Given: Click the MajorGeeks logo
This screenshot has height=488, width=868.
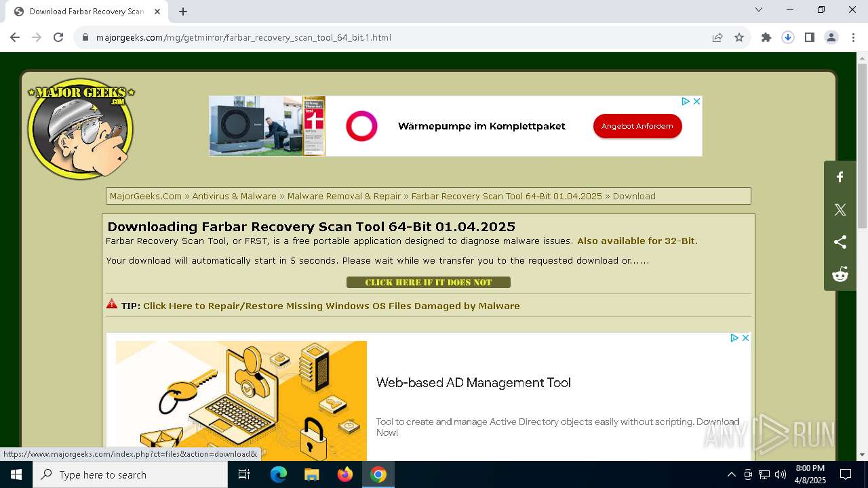Looking at the screenshot, I should [81, 129].
